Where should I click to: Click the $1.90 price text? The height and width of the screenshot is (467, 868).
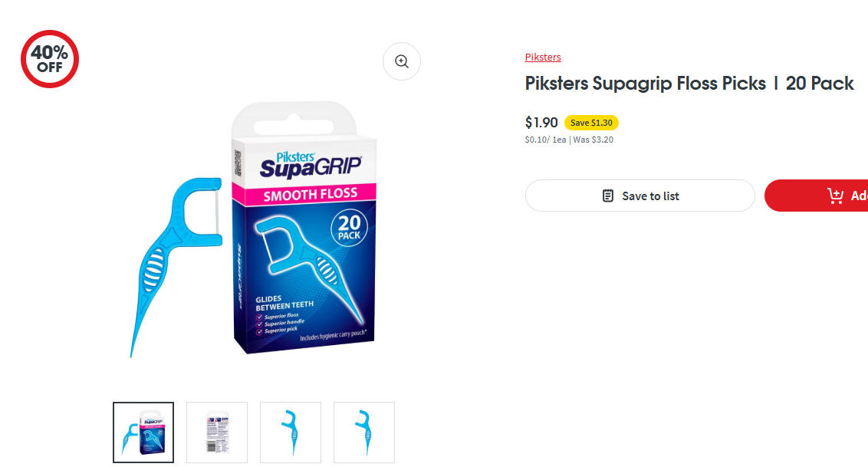tap(541, 123)
